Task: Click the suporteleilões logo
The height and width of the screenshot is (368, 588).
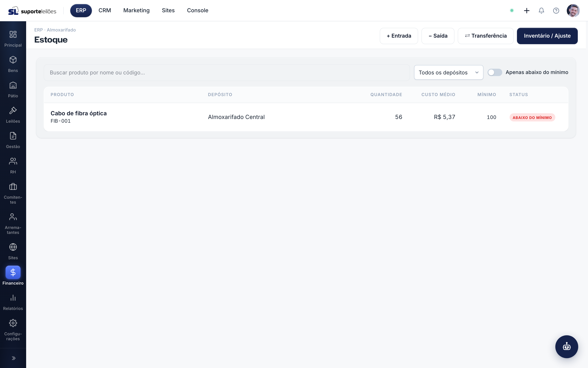Action: [x=32, y=11]
